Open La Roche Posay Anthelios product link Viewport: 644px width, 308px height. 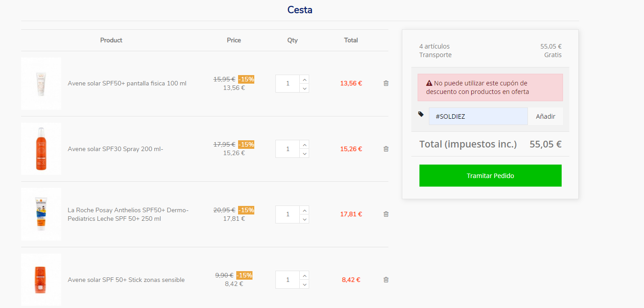(128, 214)
